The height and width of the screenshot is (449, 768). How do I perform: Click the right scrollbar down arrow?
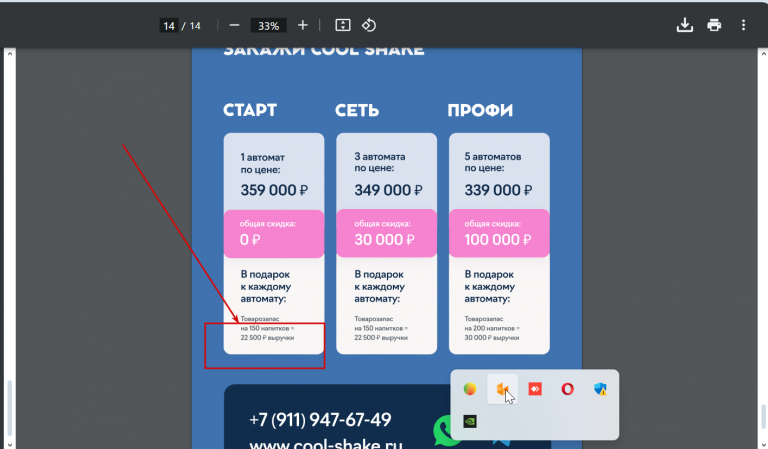[763, 444]
